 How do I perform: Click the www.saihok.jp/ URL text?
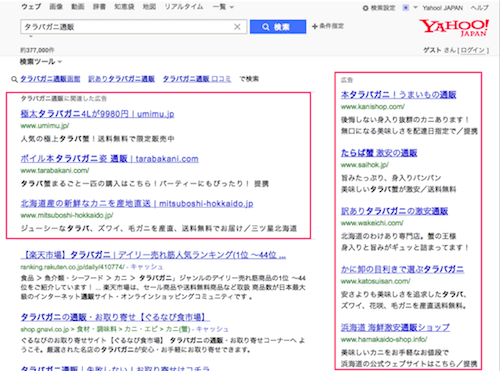click(365, 165)
